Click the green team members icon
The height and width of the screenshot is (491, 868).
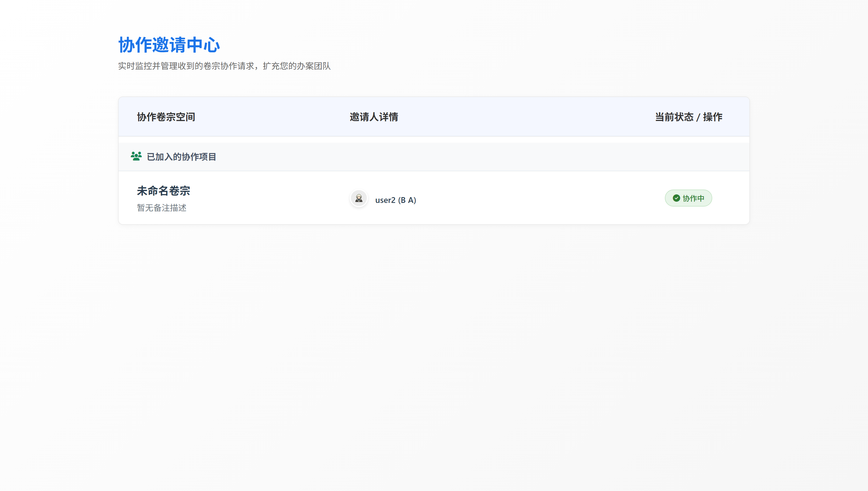(136, 156)
